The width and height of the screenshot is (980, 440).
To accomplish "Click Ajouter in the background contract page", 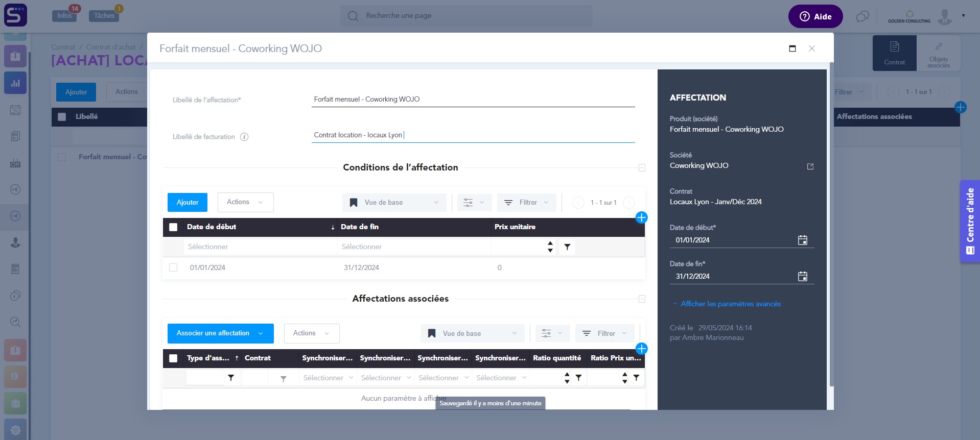I will (76, 92).
